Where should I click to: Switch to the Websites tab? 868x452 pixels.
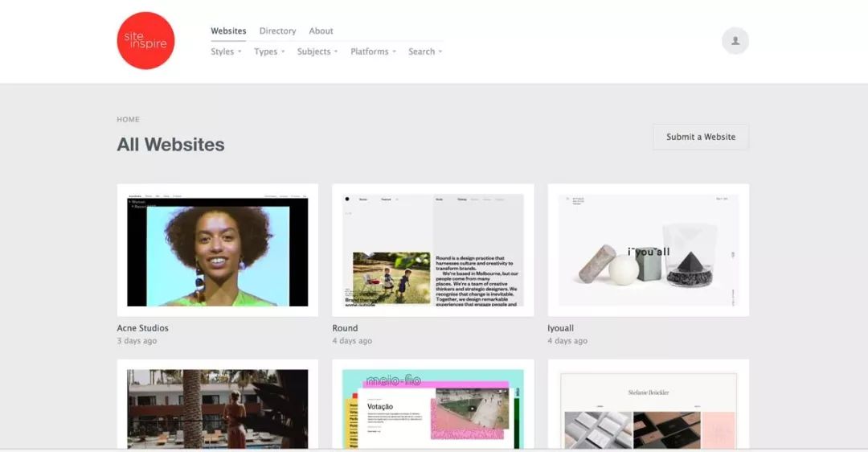pos(228,31)
